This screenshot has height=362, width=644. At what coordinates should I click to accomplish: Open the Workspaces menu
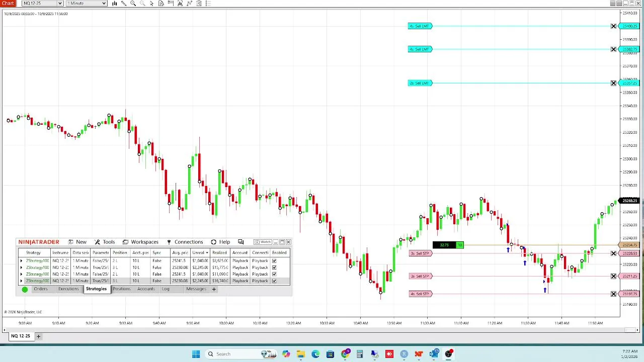(140, 242)
